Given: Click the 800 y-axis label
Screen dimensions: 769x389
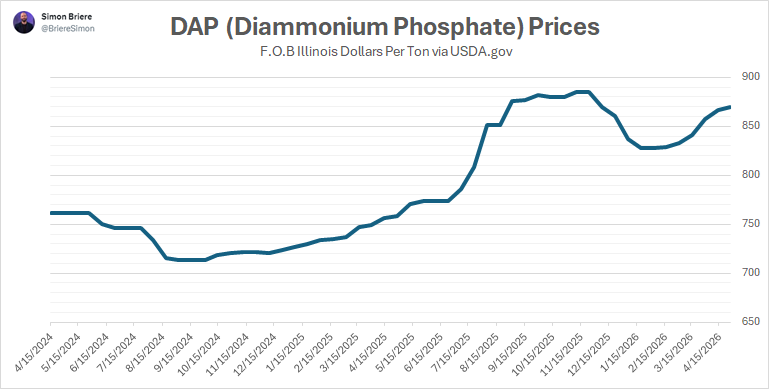Looking at the screenshot, I should 748,175.
